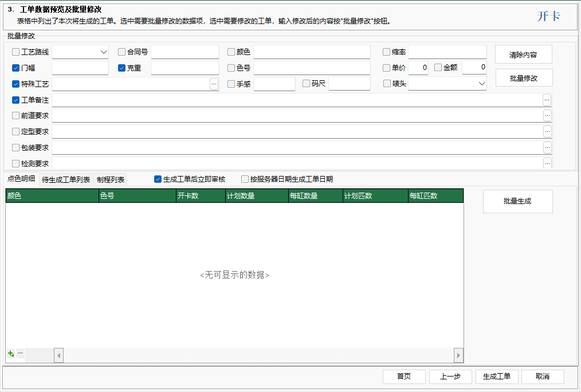Click the green plus add-row icon
Screen dimensions: 581x392
point(10,354)
